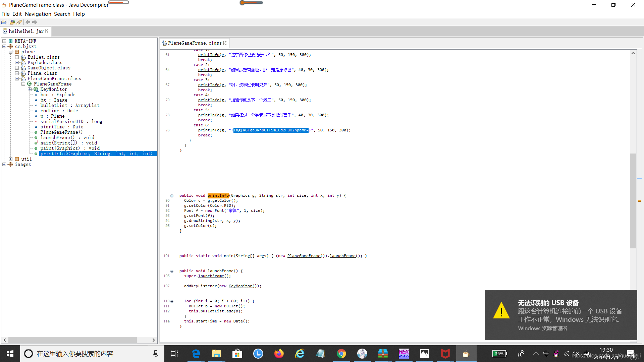Collapse the cn.bjsxt package node
The image size is (644, 362).
tap(4, 46)
